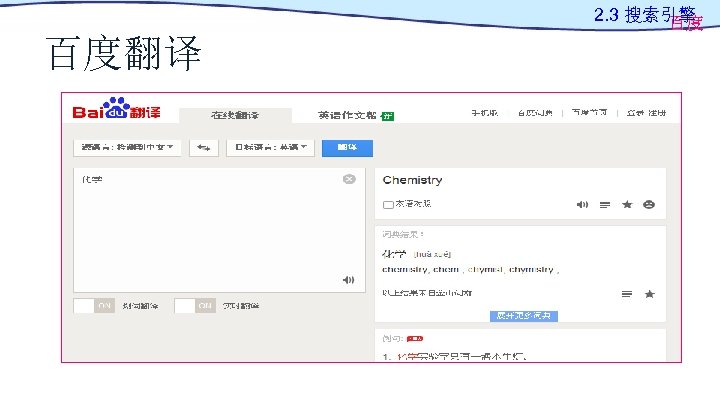This screenshot has height=405, width=720.
Task: Open the source language dropdown
Action: coord(127,147)
